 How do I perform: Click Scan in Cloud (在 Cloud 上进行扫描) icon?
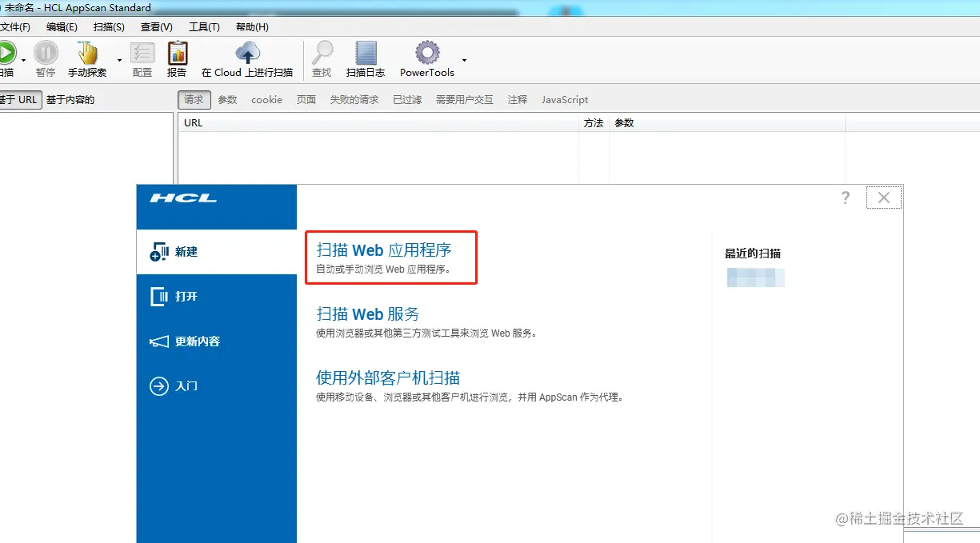coord(247,53)
